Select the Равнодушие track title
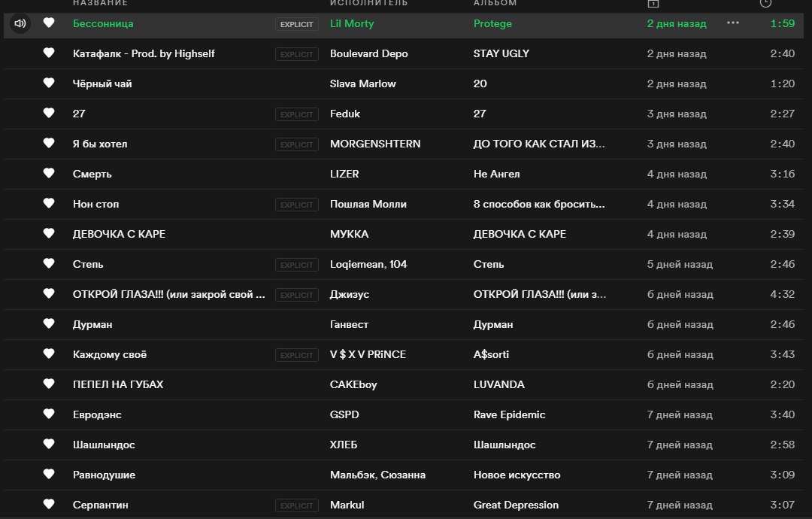Viewport: 812px width, 519px height. click(x=104, y=475)
